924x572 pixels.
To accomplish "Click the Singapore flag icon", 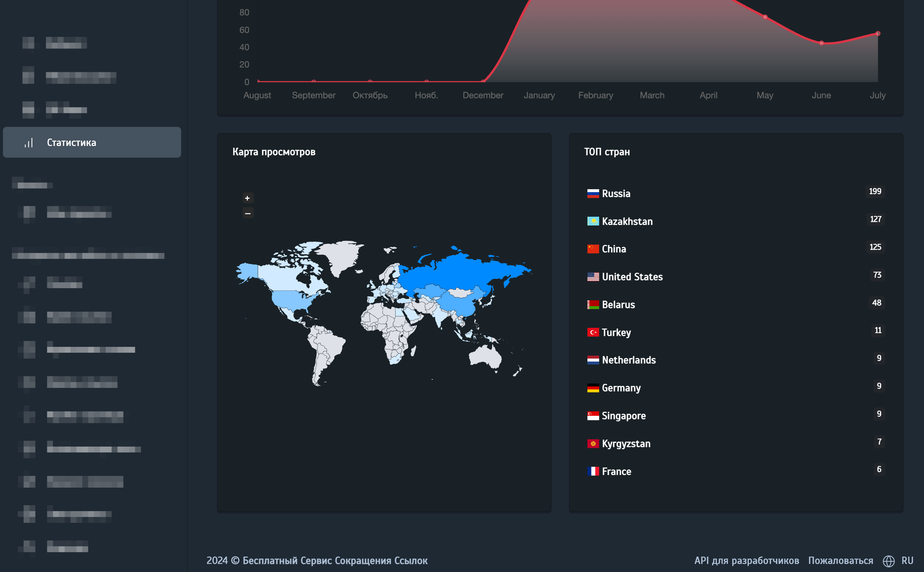I will (x=593, y=416).
